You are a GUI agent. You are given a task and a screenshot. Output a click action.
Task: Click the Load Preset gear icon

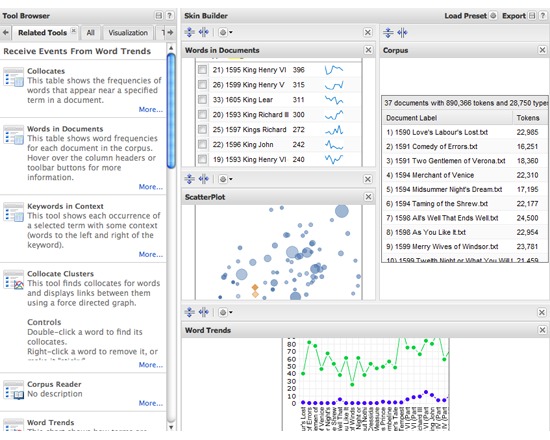pos(493,15)
